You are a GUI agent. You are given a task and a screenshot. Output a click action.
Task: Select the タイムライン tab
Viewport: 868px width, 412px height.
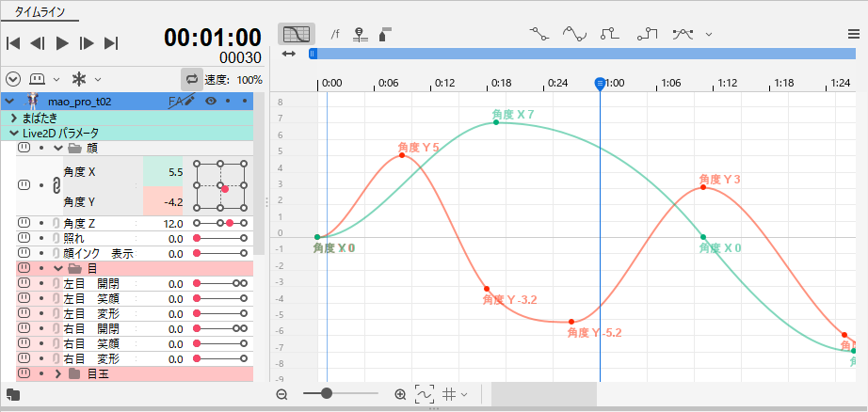click(40, 11)
